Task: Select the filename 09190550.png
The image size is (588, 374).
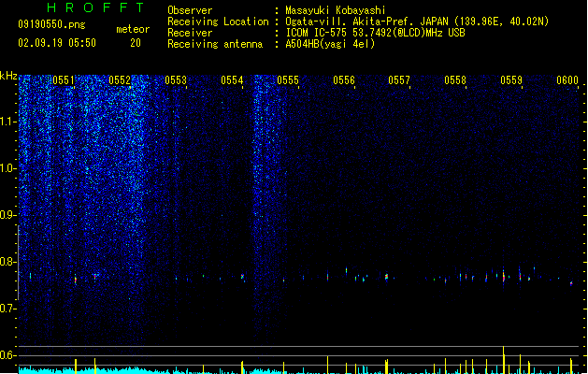Action: (x=51, y=24)
